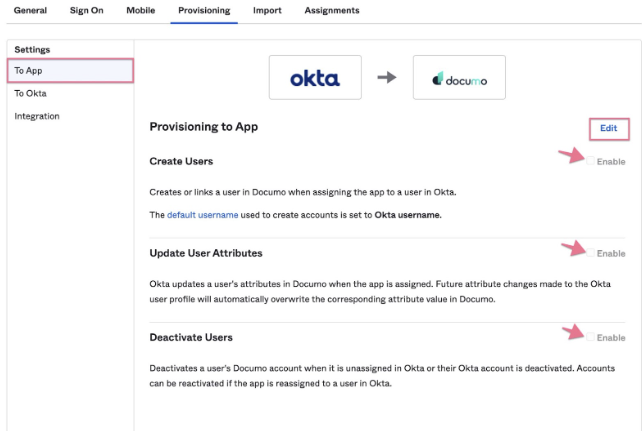Enable the Update User Attributes checkbox

591,253
